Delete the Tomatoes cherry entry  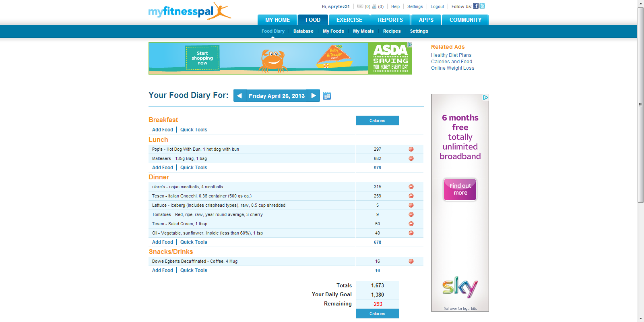coord(411,214)
